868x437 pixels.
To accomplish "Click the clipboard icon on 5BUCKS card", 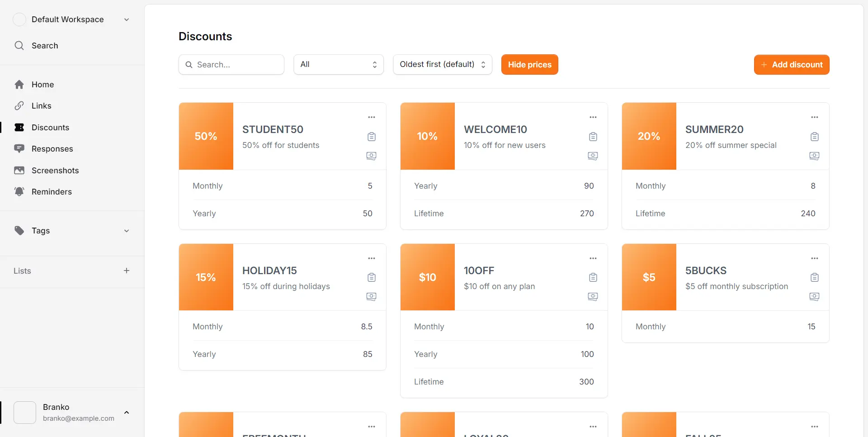I will pyautogui.click(x=814, y=277).
